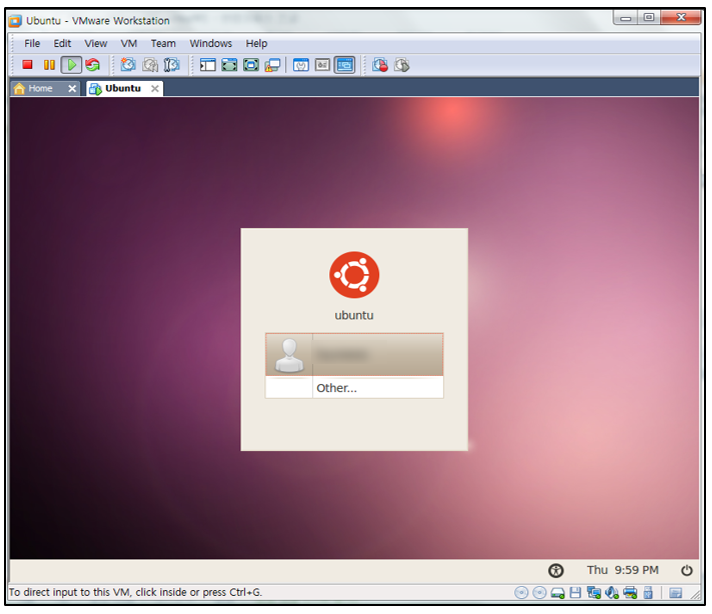Click the 'To direct input to this VM' status text

[135, 593]
